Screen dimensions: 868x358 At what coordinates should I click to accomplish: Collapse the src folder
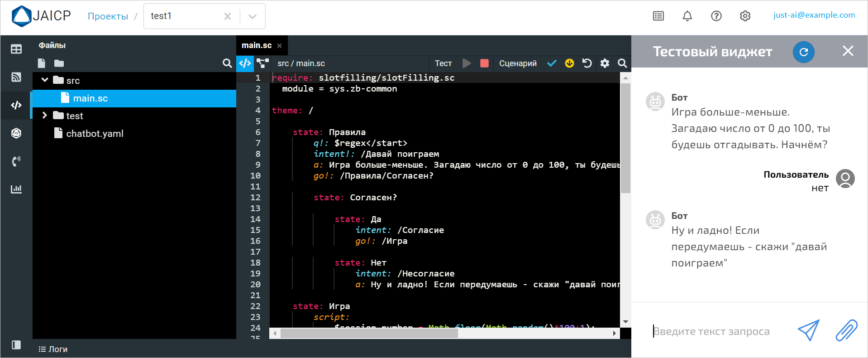45,80
